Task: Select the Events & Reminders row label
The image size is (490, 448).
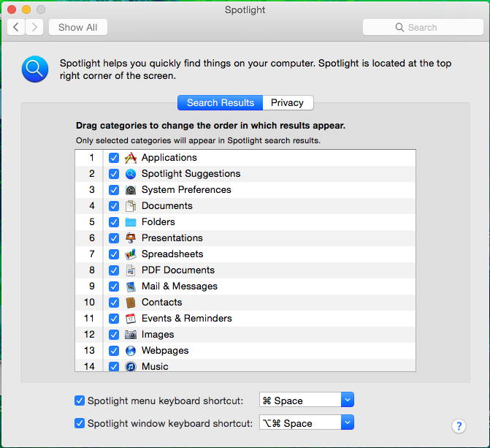Action: click(186, 319)
